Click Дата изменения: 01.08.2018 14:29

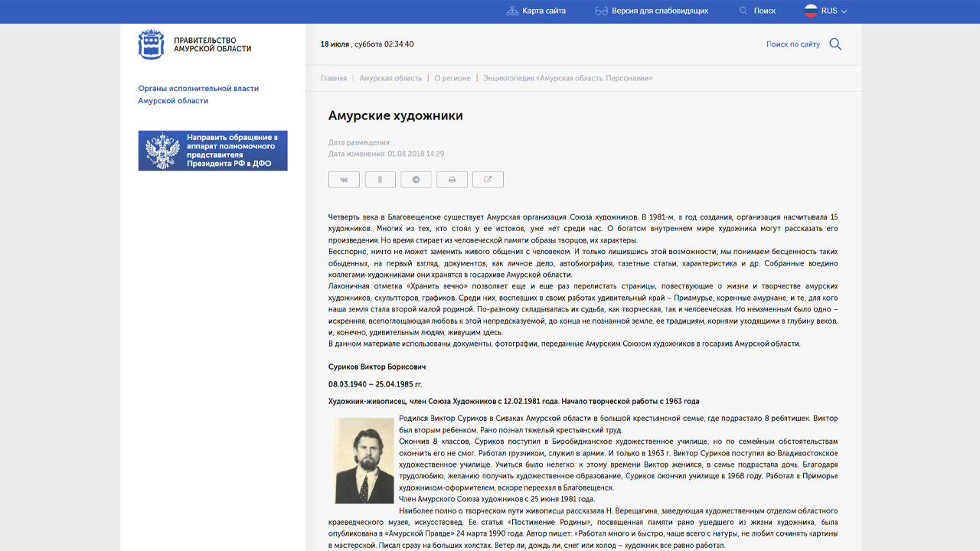[x=387, y=154]
